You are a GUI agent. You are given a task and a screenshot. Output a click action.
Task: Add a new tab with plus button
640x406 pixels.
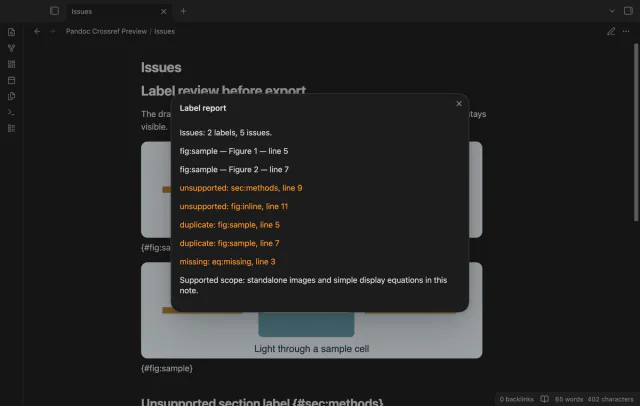[183, 11]
